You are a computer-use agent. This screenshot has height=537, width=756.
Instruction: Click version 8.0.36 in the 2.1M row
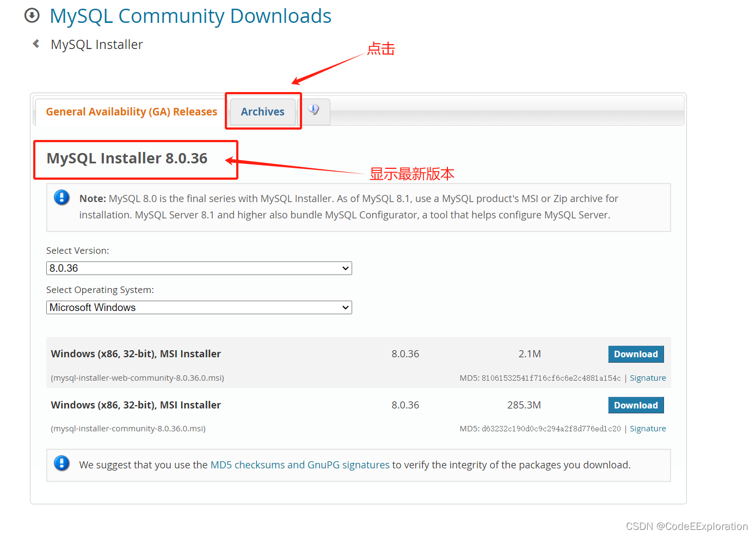point(405,354)
